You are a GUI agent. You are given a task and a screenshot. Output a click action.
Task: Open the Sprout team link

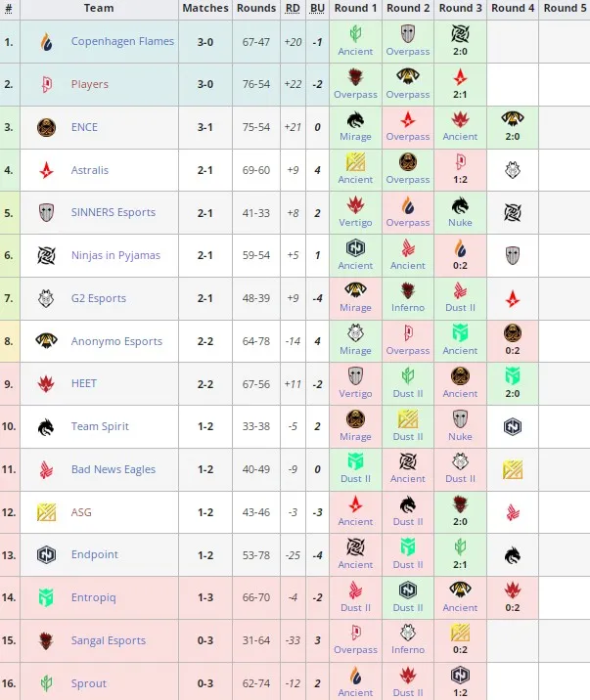coord(88,683)
